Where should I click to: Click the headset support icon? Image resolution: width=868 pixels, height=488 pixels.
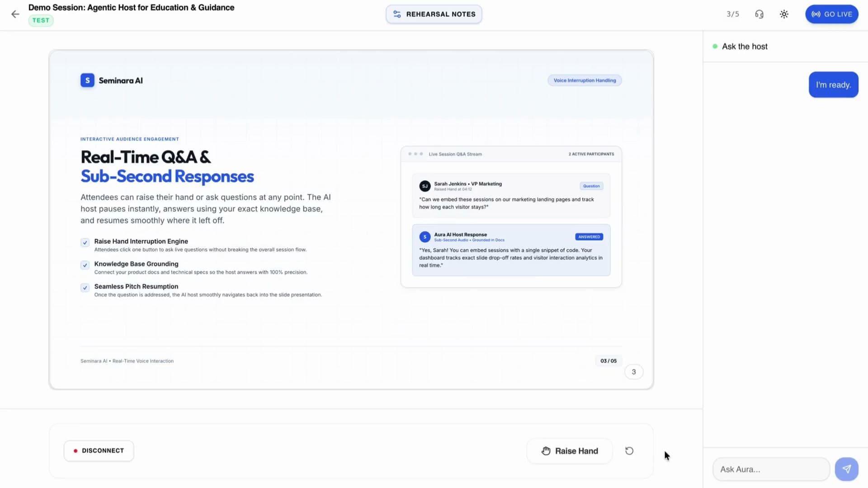759,14
